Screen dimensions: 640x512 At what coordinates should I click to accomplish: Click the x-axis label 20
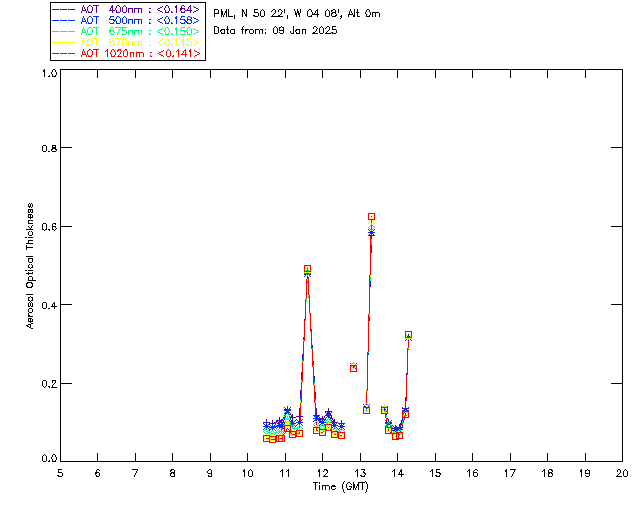point(622,473)
